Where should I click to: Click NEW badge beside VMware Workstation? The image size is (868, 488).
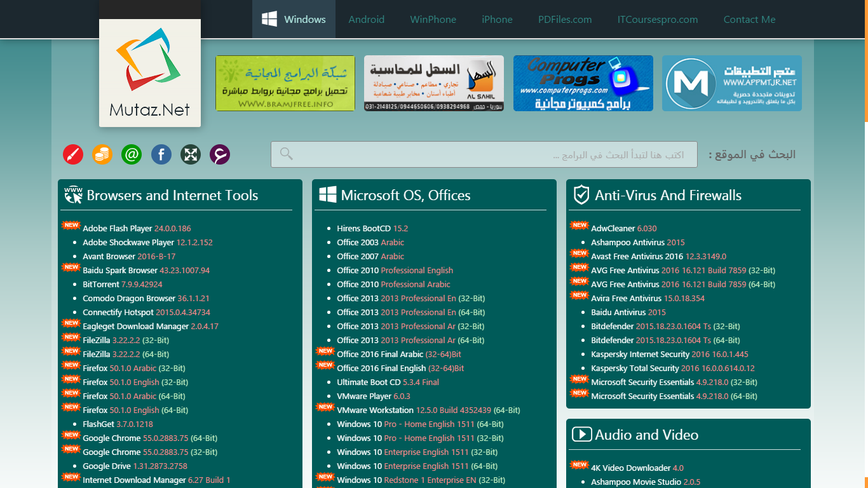click(325, 407)
